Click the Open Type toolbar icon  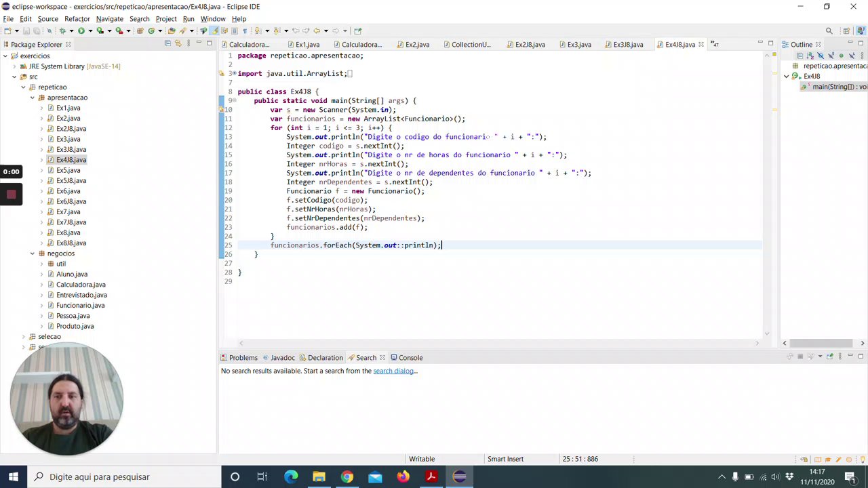tap(172, 30)
